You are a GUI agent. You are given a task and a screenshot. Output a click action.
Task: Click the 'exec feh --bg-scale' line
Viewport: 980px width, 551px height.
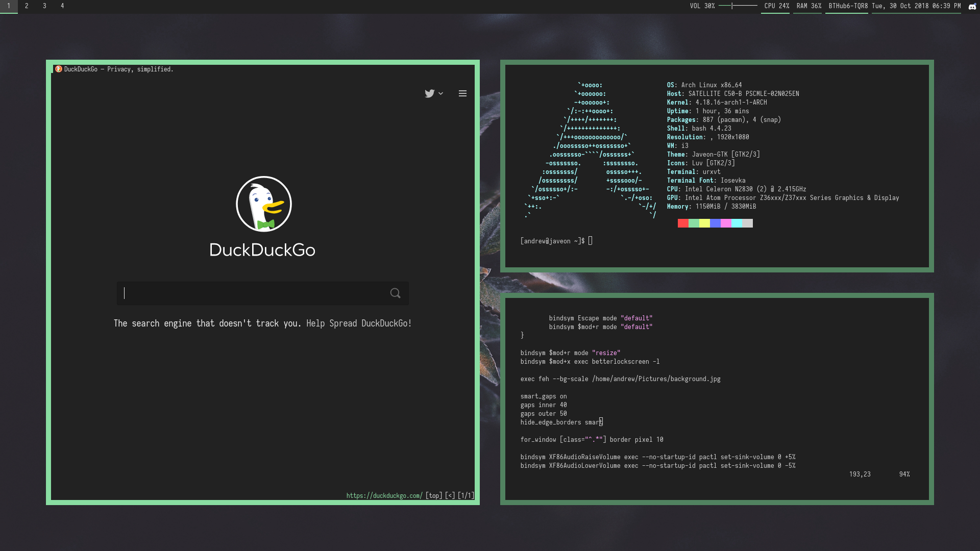click(621, 379)
